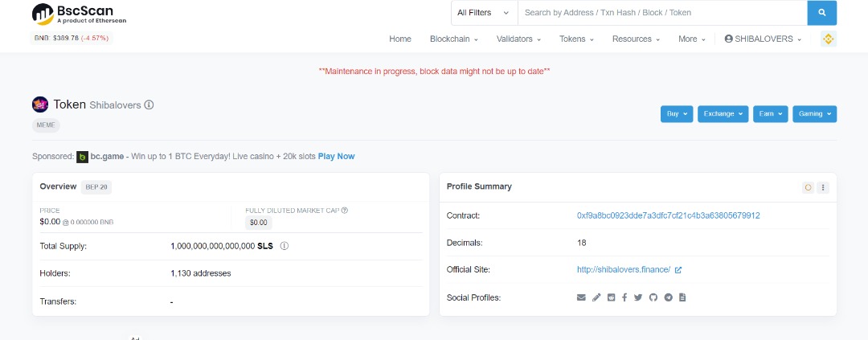Open the SHIBALOVERS account dropdown

[763, 39]
